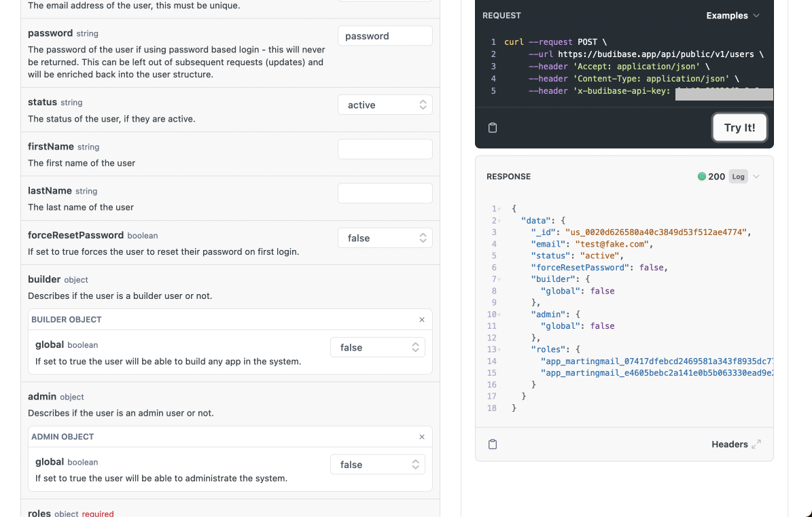The height and width of the screenshot is (517, 812).
Task: Click the ADMIN OBJECT header label
Action: 63,436
